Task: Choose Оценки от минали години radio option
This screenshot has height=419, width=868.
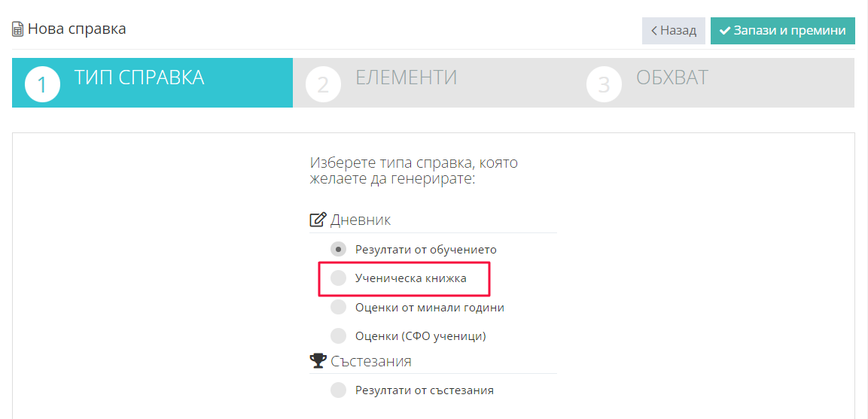Action: (338, 307)
